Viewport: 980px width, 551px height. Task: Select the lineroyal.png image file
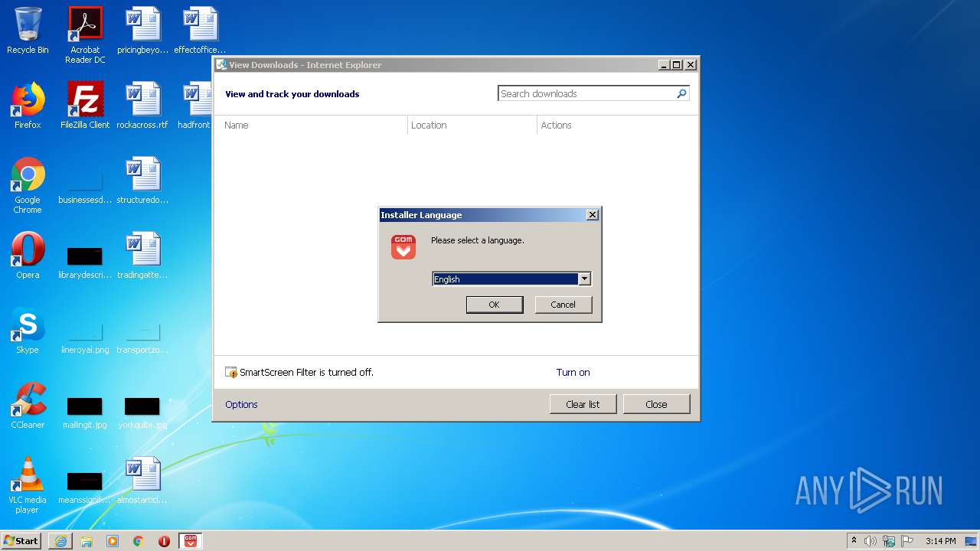[85, 338]
